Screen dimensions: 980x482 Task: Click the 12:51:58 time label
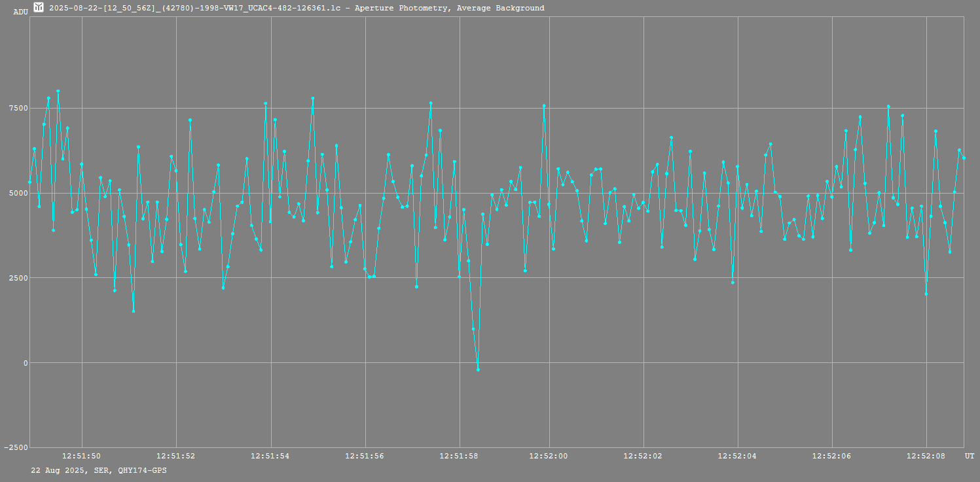pyautogui.click(x=460, y=455)
